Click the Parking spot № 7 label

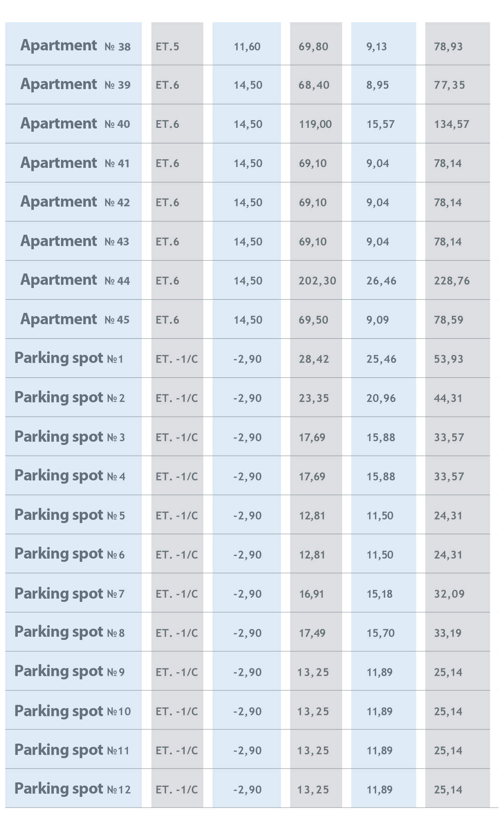(69, 594)
